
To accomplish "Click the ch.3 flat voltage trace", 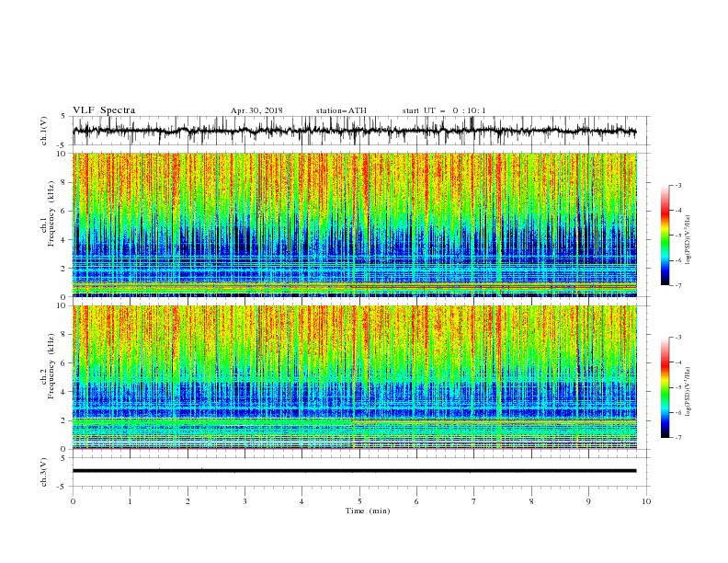I will [x=354, y=471].
